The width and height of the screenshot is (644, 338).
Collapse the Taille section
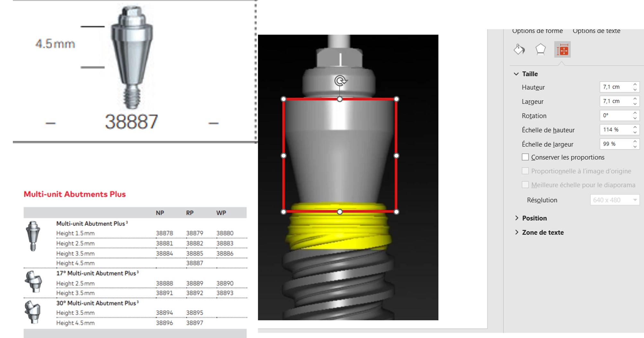516,74
